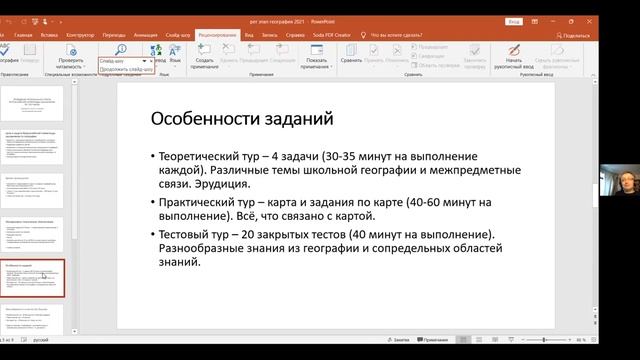Viewport: 640px width, 360px height.
Task: Click the Tell me lightbulb icon
Action: click(363, 35)
